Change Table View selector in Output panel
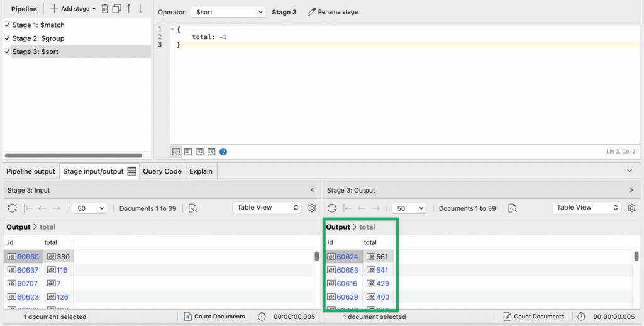The width and height of the screenshot is (644, 326). tap(587, 208)
